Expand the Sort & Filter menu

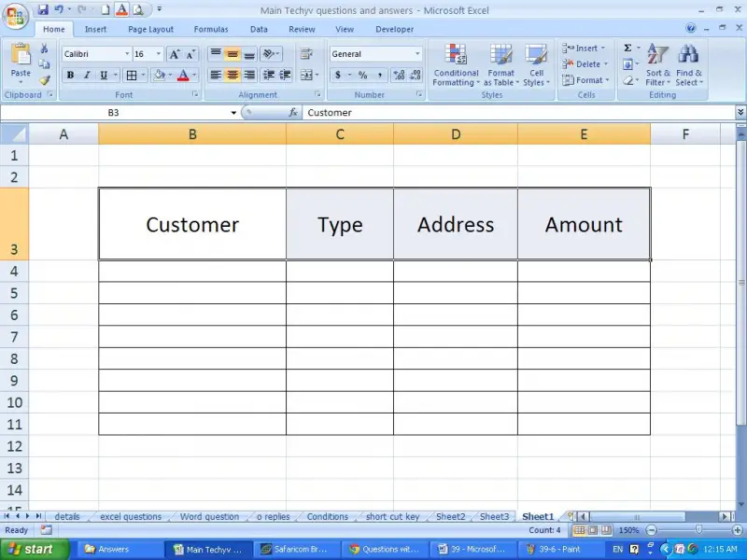[658, 65]
